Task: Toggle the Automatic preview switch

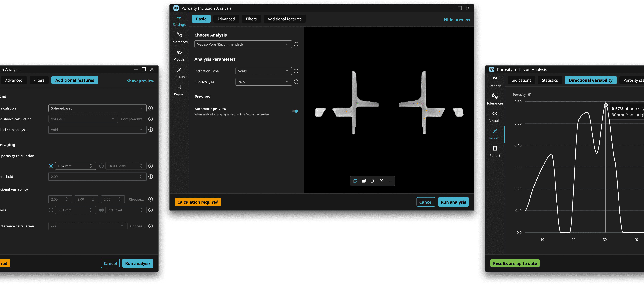Action: coord(295,111)
